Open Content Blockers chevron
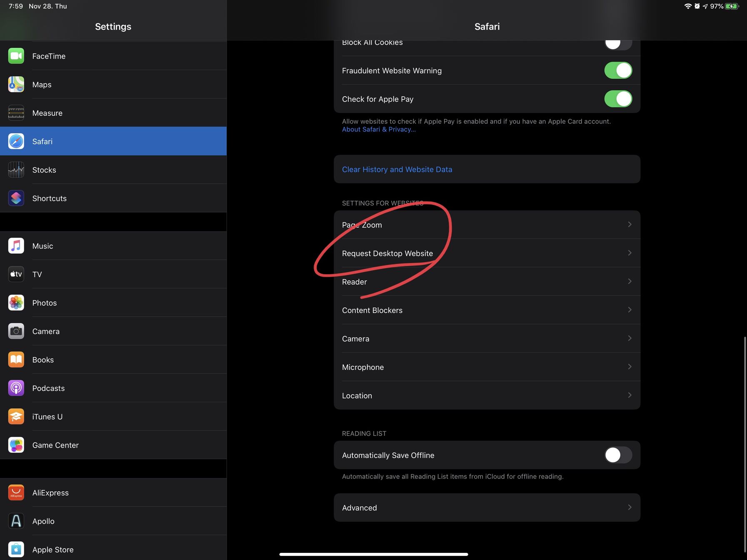This screenshot has width=747, height=560. [630, 310]
